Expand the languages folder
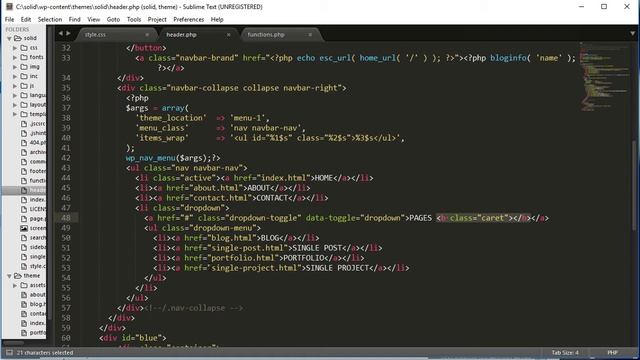Viewport: 640px width, 360px height. click(15, 95)
